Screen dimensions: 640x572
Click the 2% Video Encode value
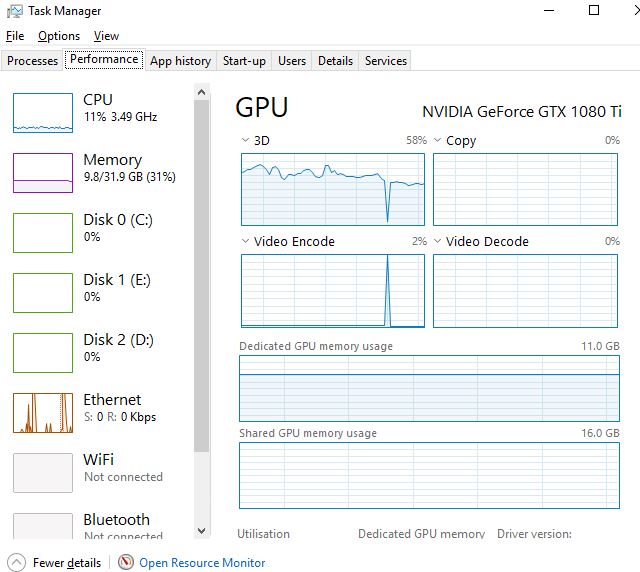tap(419, 241)
